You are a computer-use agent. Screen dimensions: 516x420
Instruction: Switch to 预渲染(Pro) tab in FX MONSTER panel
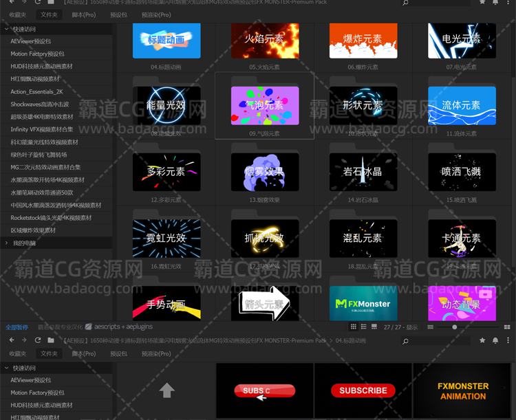(156, 15)
